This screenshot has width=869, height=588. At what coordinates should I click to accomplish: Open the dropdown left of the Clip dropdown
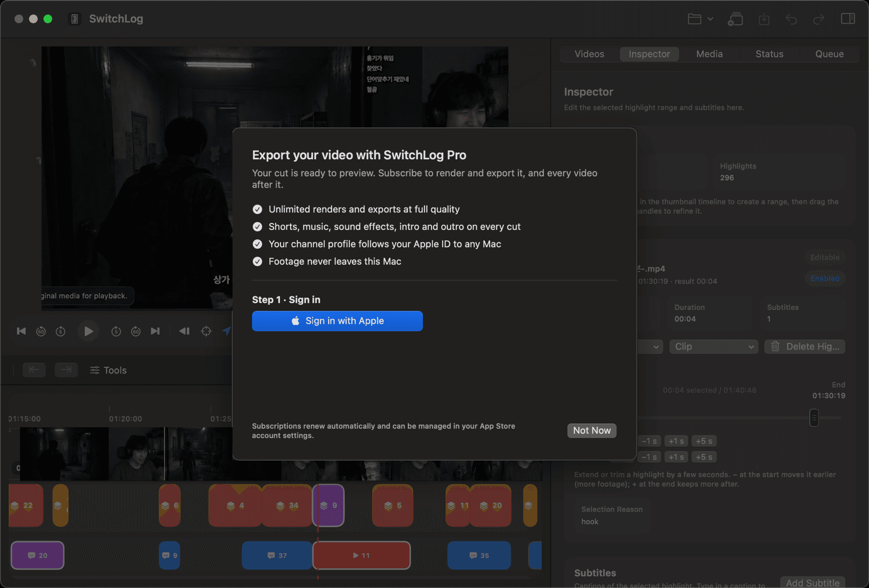[650, 347]
